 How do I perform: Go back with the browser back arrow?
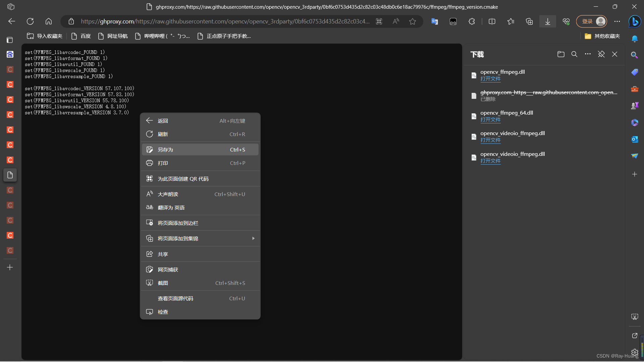point(12,21)
